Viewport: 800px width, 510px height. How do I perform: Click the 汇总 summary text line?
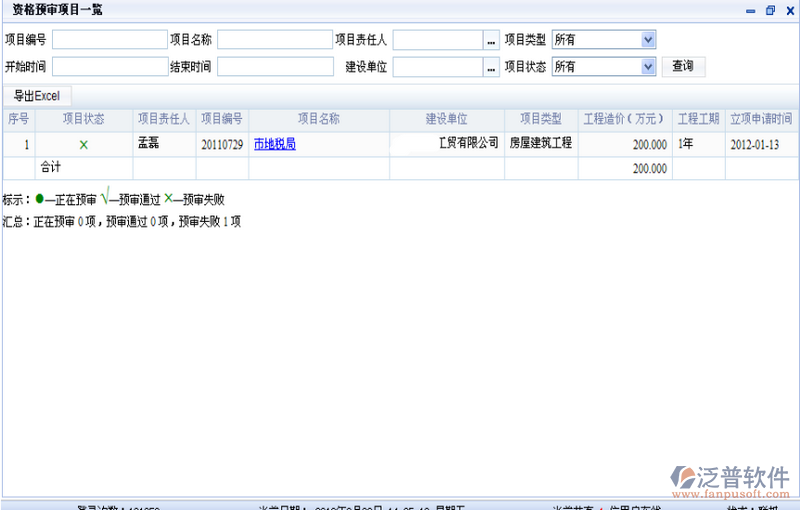(121, 222)
